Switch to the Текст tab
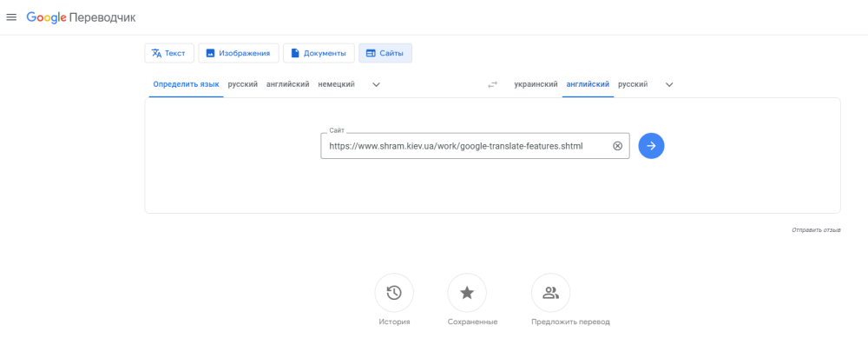 pos(169,53)
